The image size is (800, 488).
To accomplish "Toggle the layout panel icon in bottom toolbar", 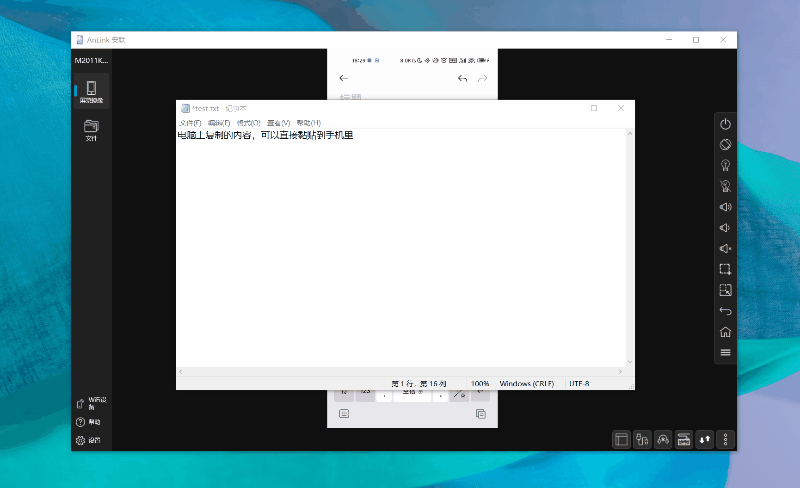I will click(x=621, y=440).
